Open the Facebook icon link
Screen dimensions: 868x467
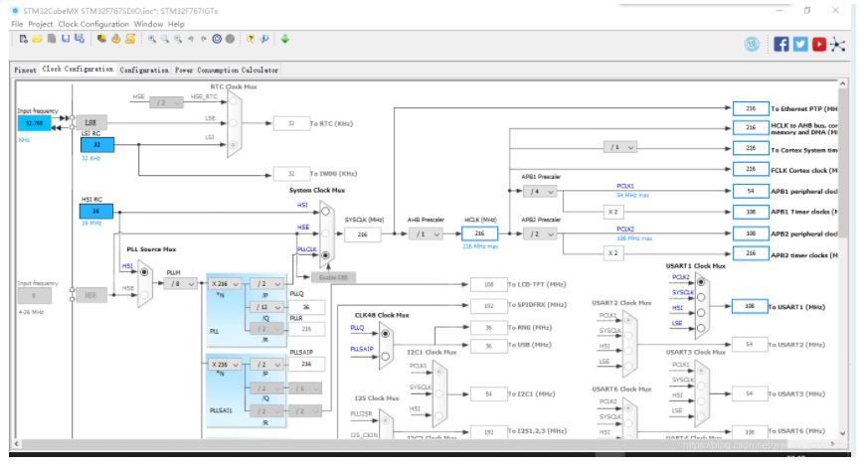pyautogui.click(x=781, y=45)
